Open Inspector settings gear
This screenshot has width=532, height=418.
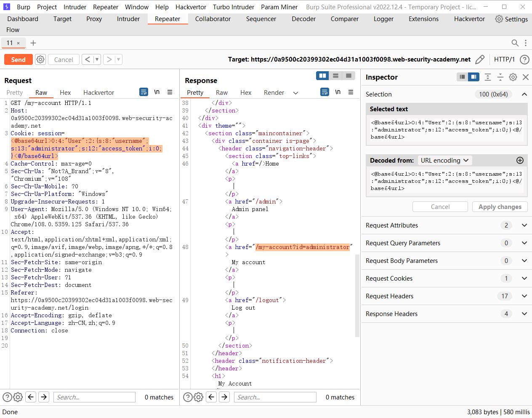point(513,77)
